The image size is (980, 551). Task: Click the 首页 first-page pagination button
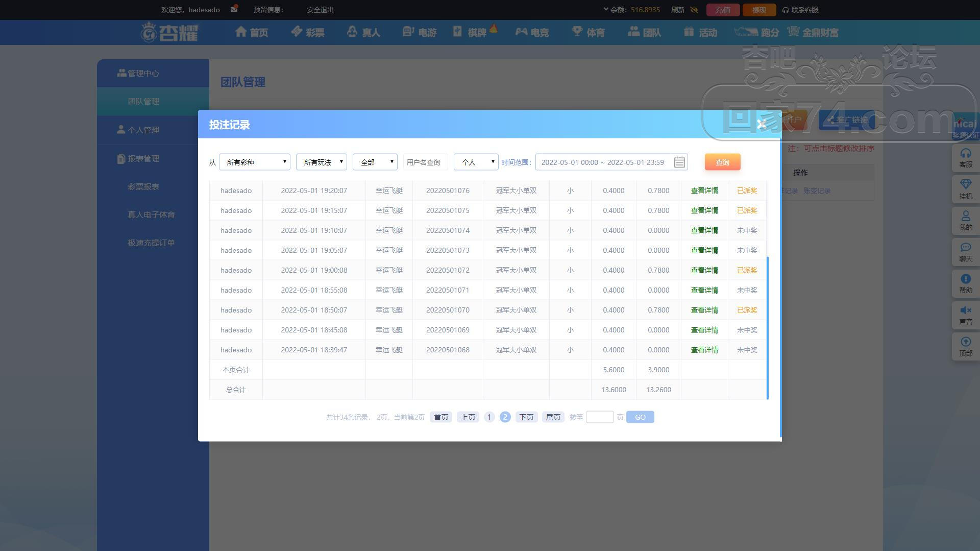441,417
